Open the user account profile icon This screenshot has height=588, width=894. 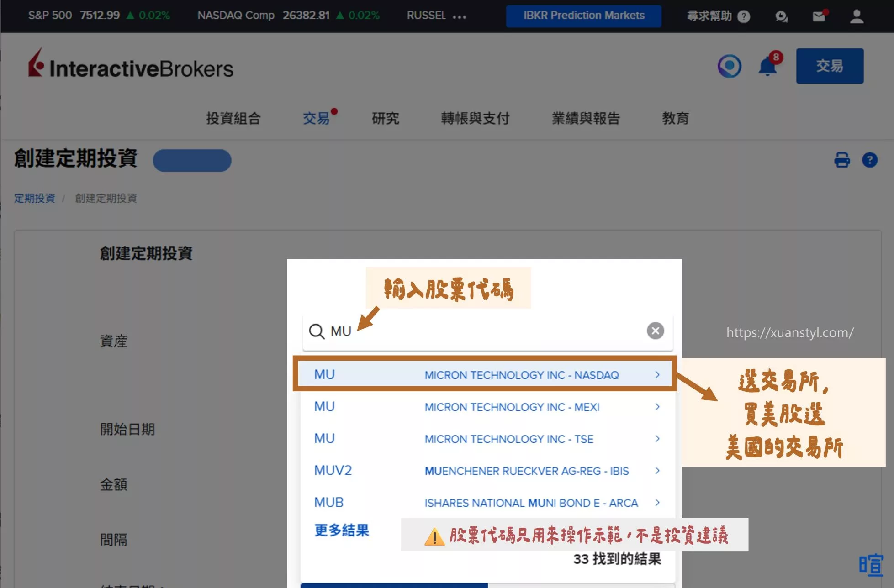pos(857,16)
